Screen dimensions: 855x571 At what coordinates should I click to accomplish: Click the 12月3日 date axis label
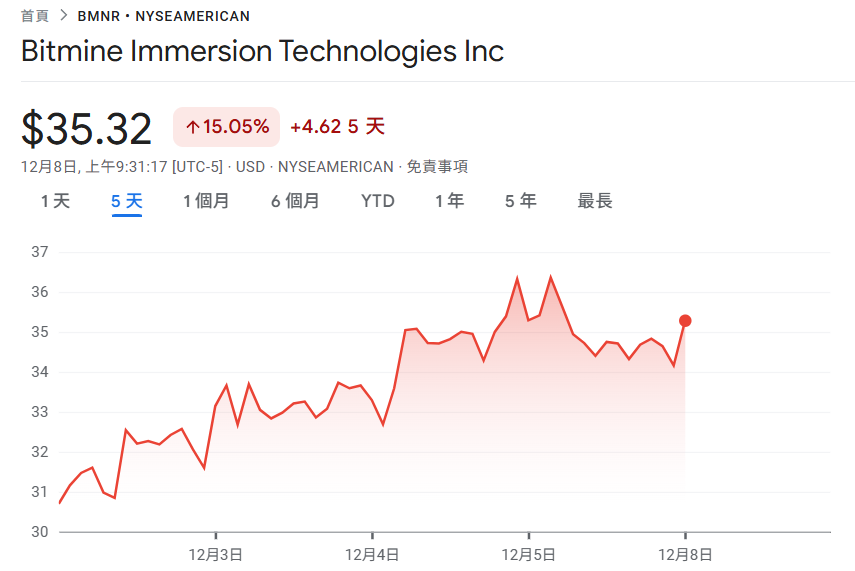coord(215,553)
